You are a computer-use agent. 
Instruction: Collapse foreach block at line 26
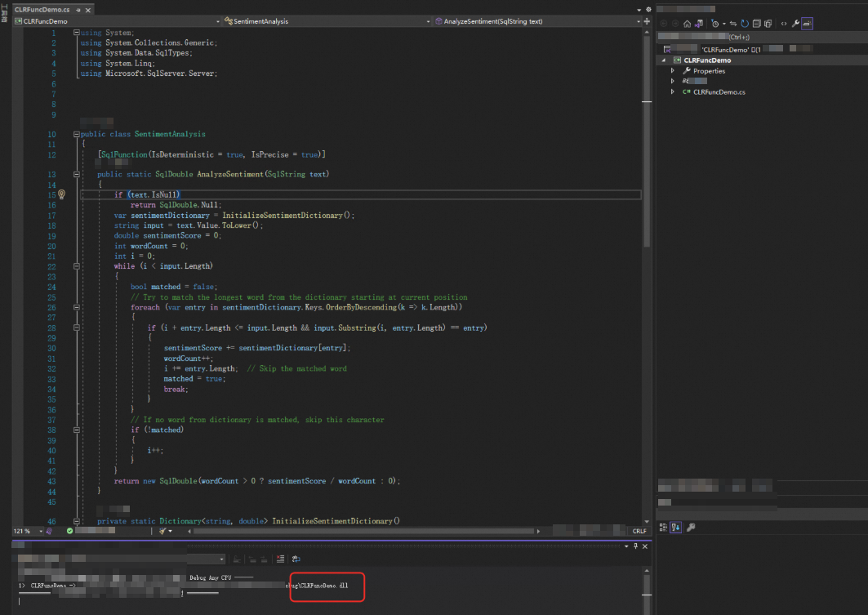tap(77, 307)
